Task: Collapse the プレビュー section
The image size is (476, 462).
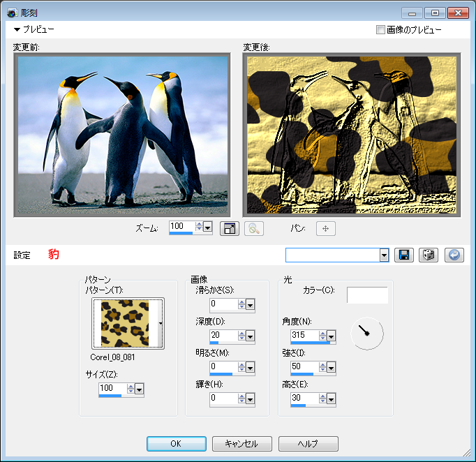Action: click(x=17, y=30)
